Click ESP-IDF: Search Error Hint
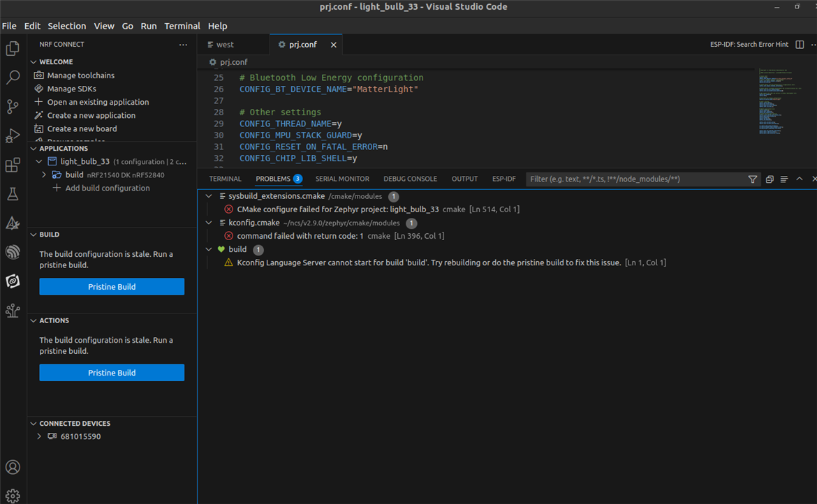The width and height of the screenshot is (817, 504). (x=749, y=45)
